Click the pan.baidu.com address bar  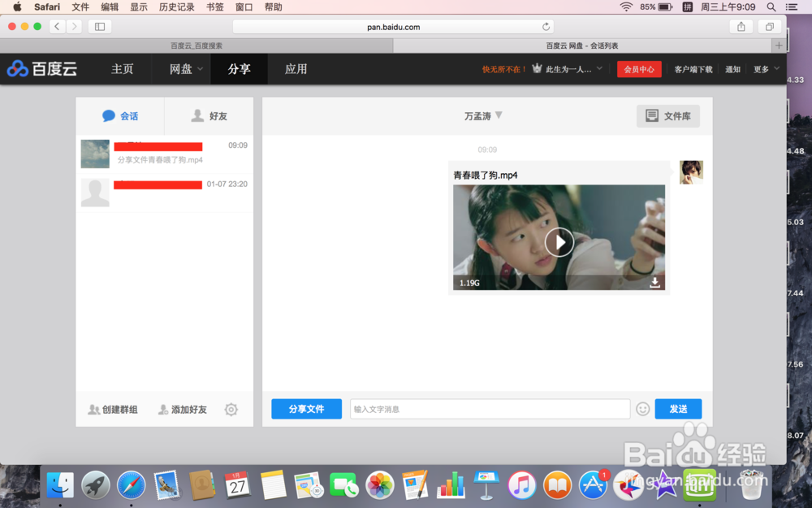393,27
